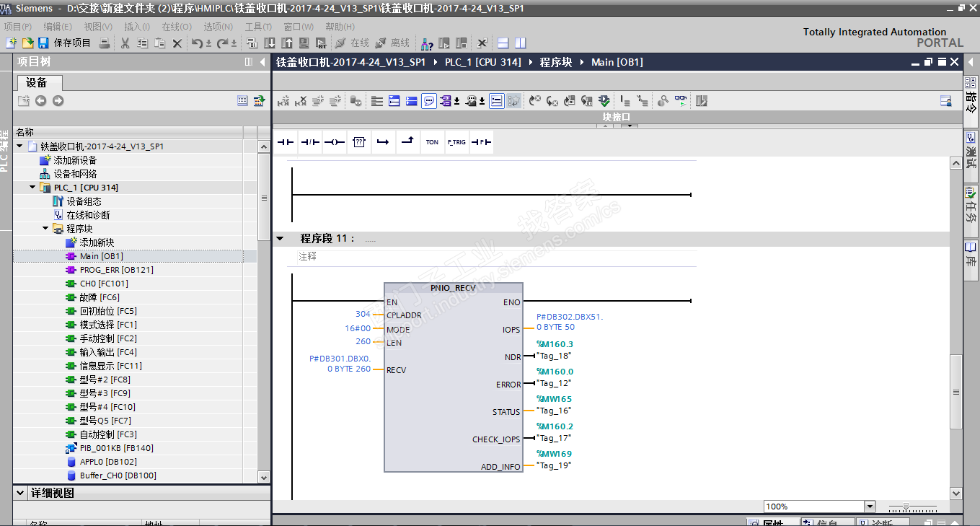Click the editor vertical scrollbar thumb
This screenshot has height=526, width=980.
point(956,392)
